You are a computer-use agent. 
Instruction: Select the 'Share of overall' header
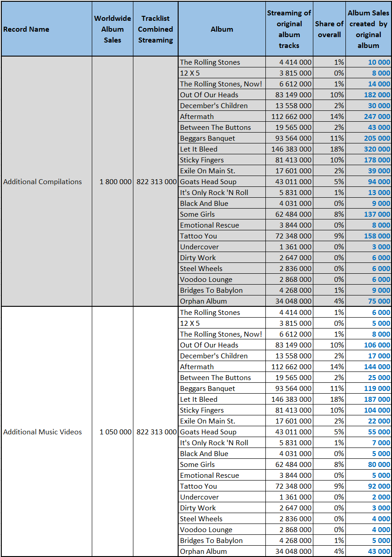329,29
